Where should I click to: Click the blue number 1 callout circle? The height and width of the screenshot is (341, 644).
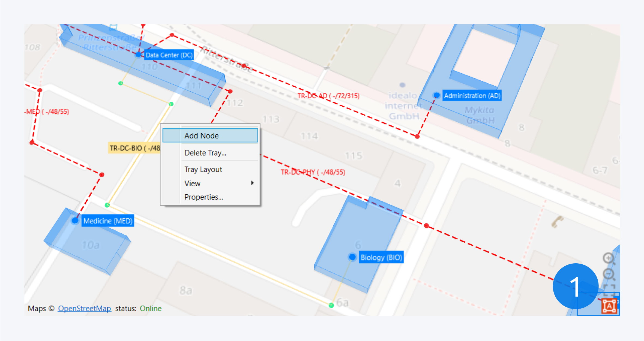(x=576, y=286)
